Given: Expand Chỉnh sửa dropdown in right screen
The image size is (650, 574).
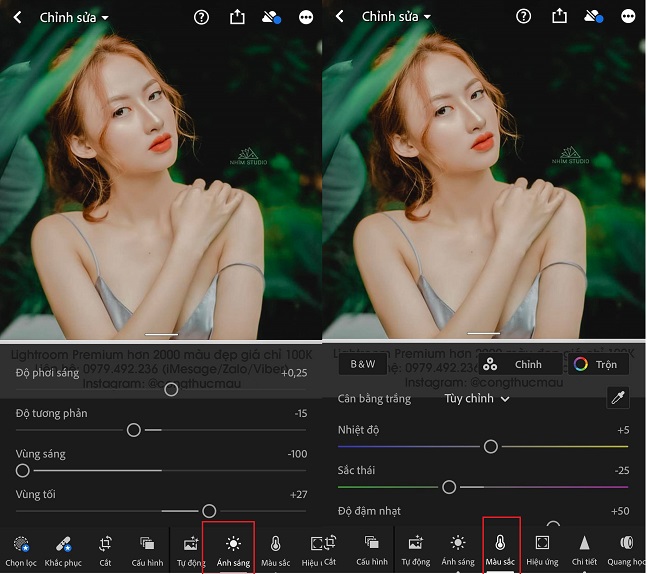Looking at the screenshot, I should [396, 17].
